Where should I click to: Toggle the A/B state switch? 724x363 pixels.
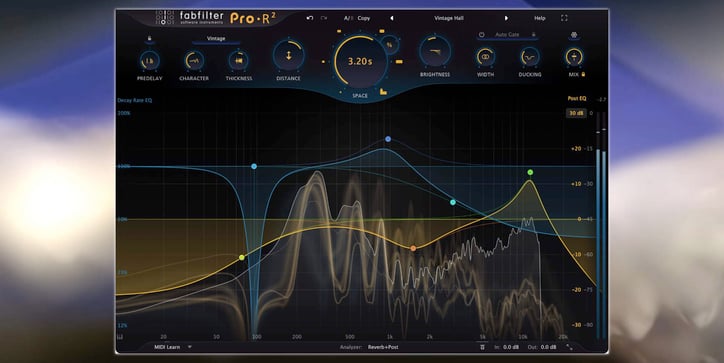tap(348, 18)
